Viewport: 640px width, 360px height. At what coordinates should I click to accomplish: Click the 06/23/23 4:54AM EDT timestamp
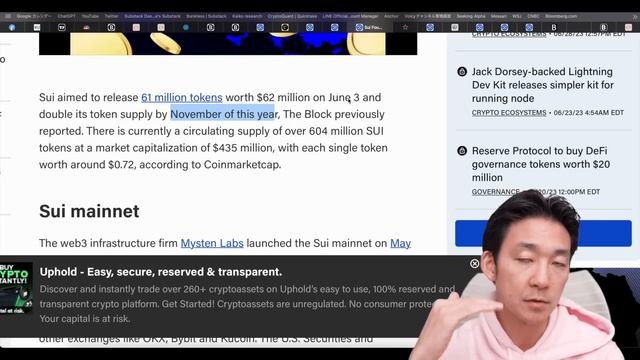point(589,113)
